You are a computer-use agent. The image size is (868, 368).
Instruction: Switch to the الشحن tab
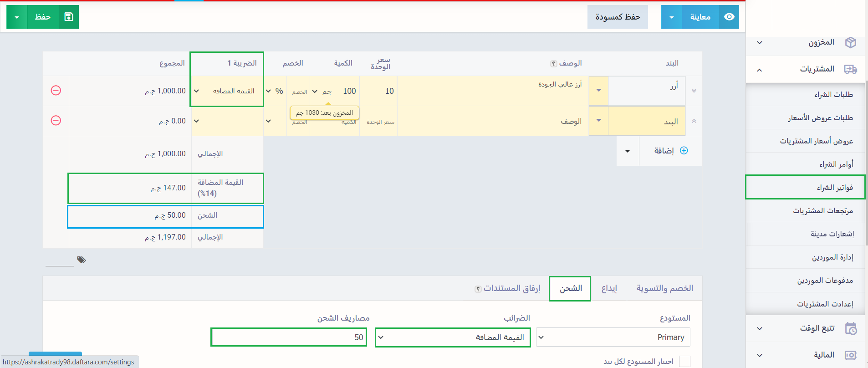pos(570,288)
